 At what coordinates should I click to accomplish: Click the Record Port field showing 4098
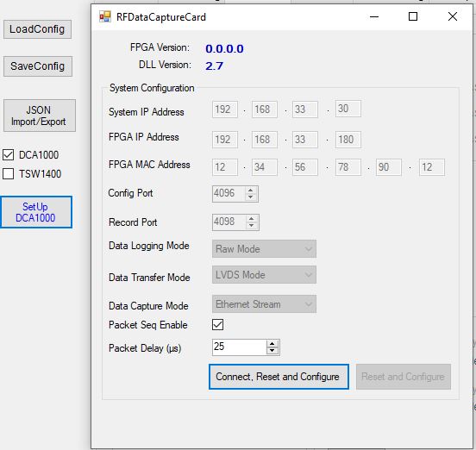[x=229, y=222]
